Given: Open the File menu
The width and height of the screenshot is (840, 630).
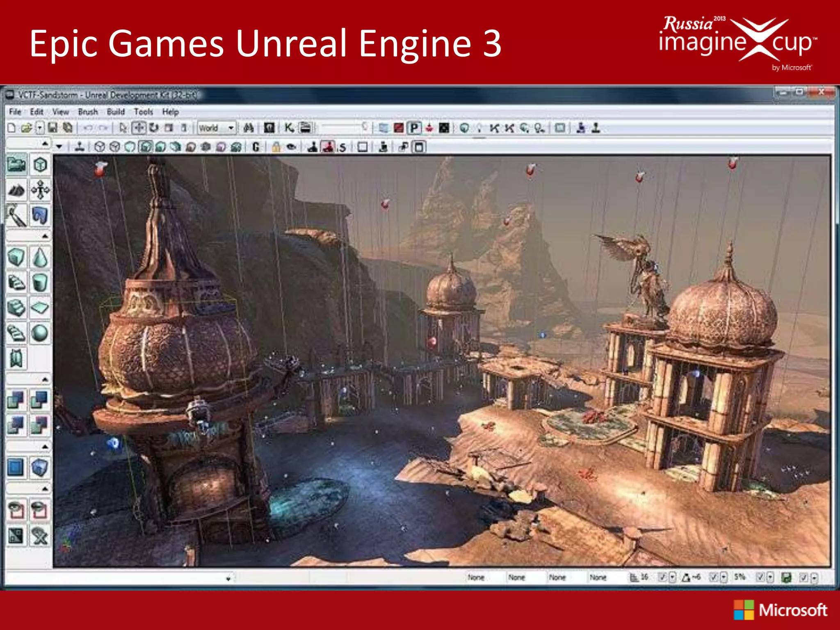Looking at the screenshot, I should (15, 112).
